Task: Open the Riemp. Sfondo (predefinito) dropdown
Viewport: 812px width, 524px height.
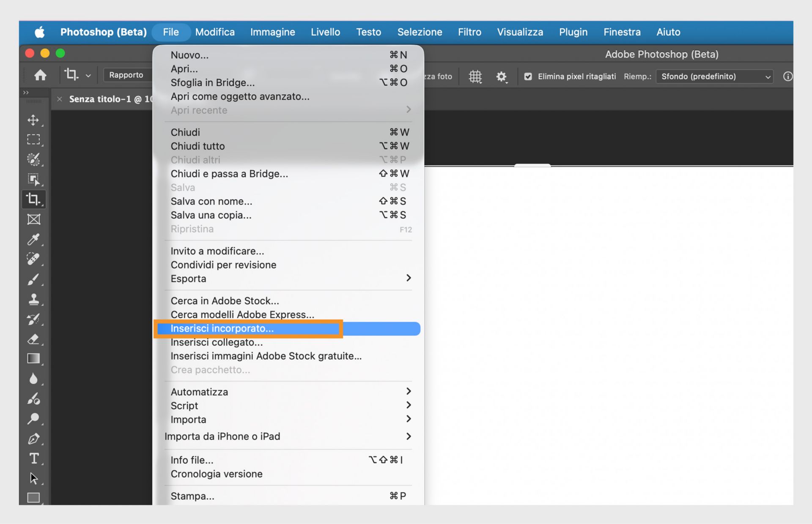Action: 714,76
